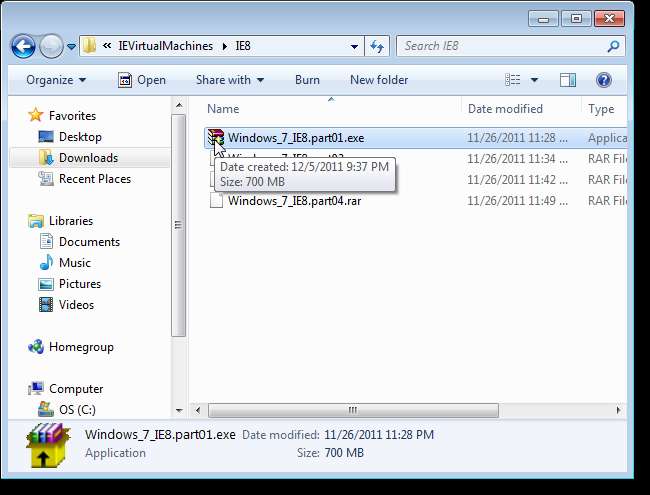Sort by the Name column header
Screen dimensions: 650x495
tap(223, 109)
